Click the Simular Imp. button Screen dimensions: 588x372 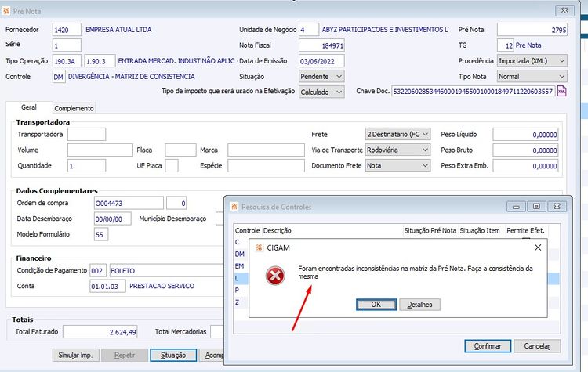click(75, 355)
